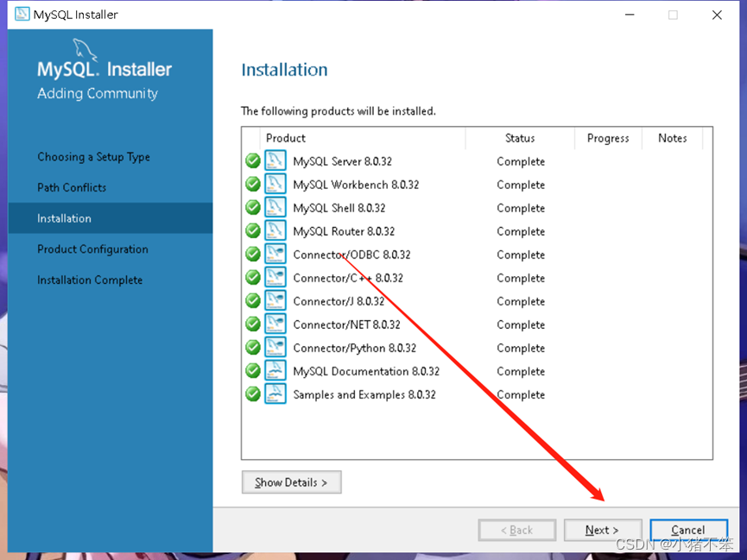Screen dimensions: 747x560
Task: Click the MySQL Installer title bar icon
Action: point(22,15)
